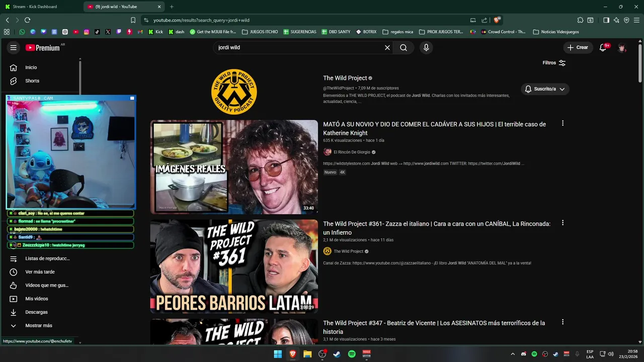Open the TikTok bookmark icon
644x362 pixels.
click(x=97, y=32)
